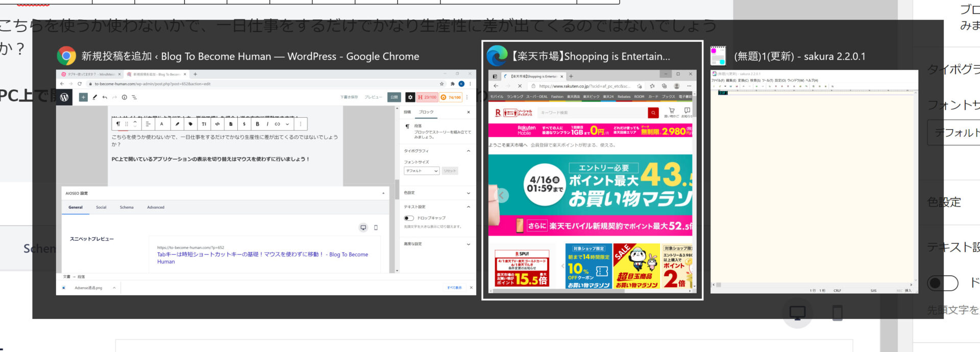The height and width of the screenshot is (352, 980).
Task: Click the プレビュー preview link
Action: (373, 97)
